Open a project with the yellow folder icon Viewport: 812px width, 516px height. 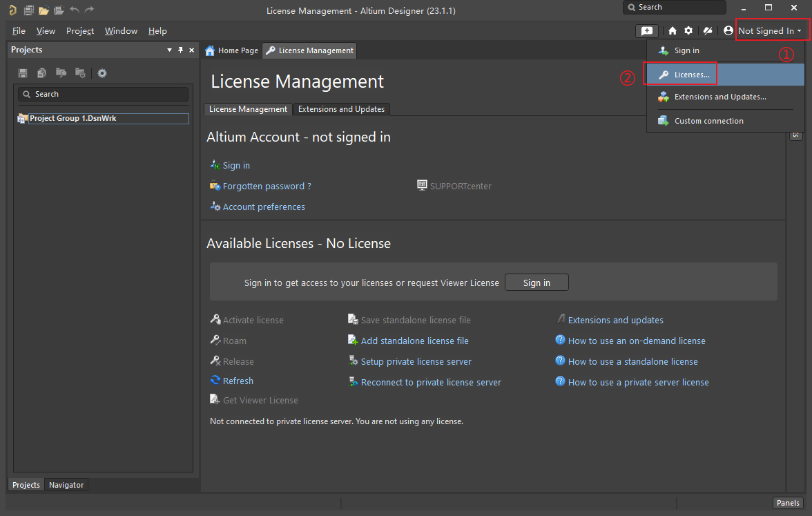44,10
